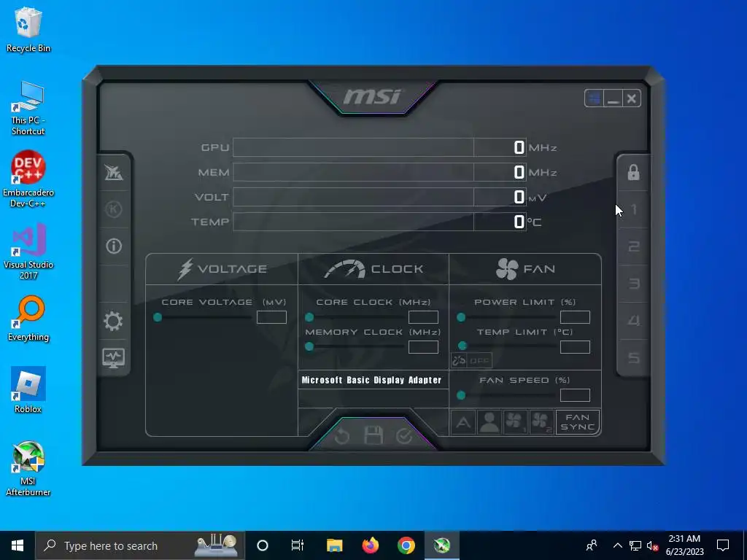Click the reset settings icon
Viewport: 747px width, 560px height.
pyautogui.click(x=342, y=435)
